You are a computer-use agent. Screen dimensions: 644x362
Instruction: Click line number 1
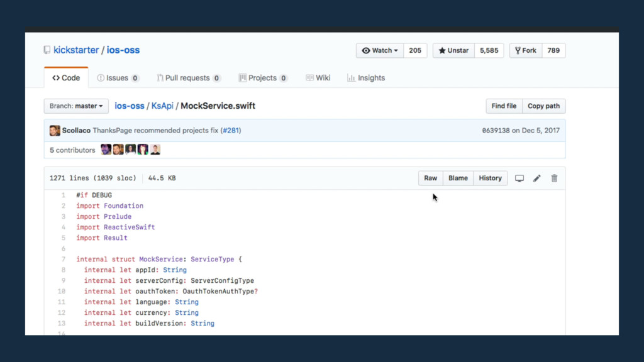[64, 195]
